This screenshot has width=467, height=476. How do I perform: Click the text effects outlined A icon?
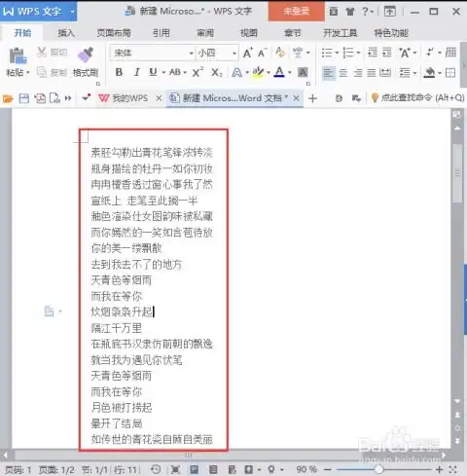236,72
